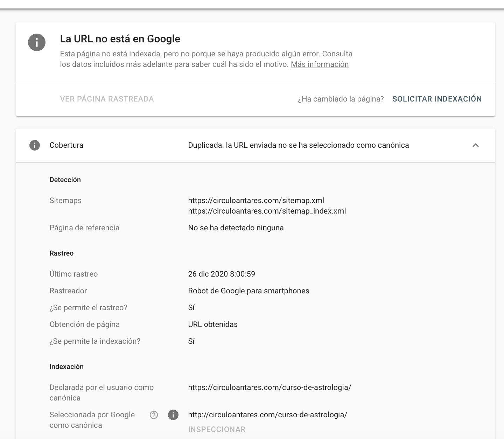The width and height of the screenshot is (504, 439).
Task: Click the question mark help icon for Google canonical
Action: (x=154, y=415)
